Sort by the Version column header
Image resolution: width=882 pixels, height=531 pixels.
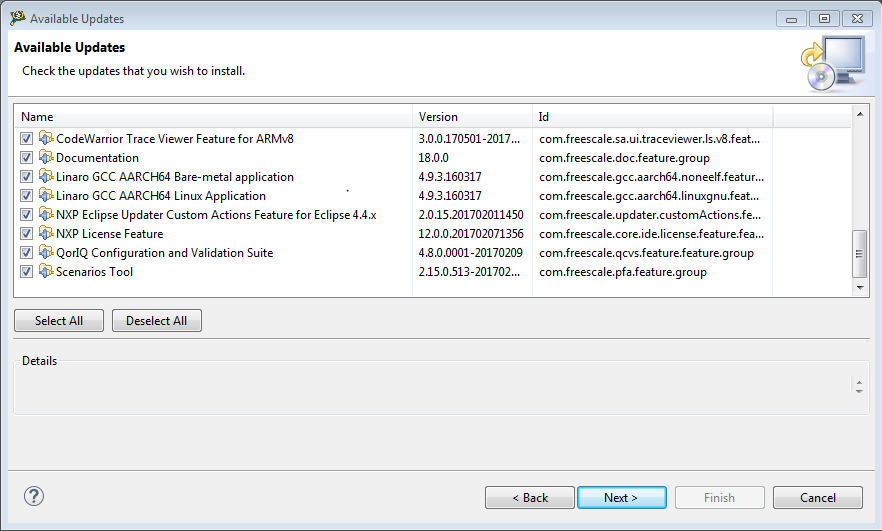pyautogui.click(x=472, y=117)
